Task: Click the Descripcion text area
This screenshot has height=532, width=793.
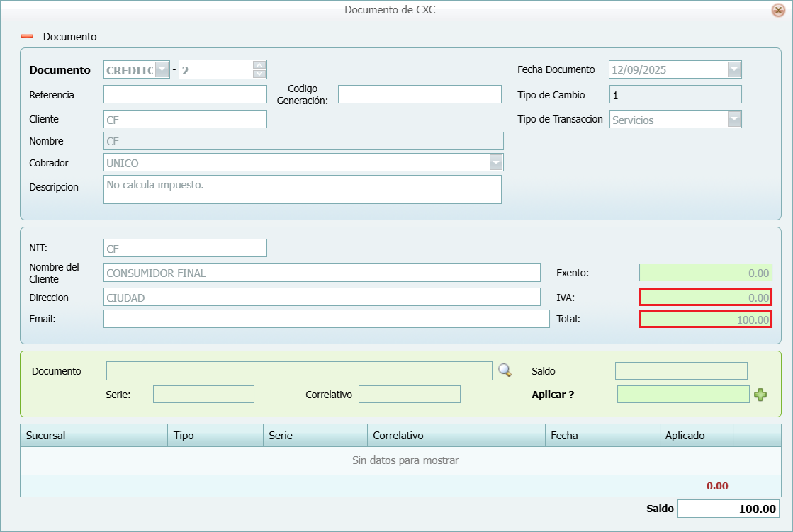Action: [302, 189]
